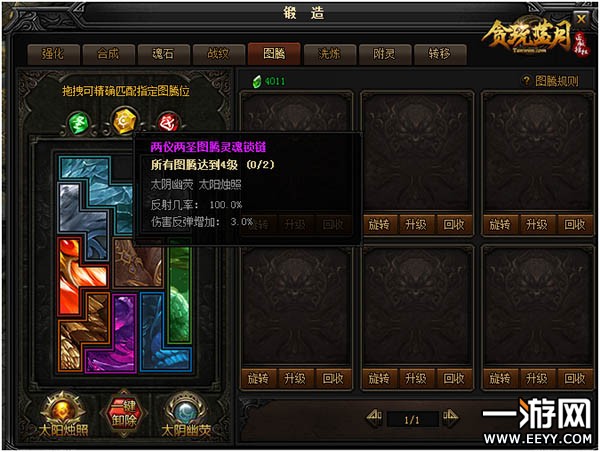The image size is (600, 452).
Task: Click 升级 on top-middle totem slot
Action: click(x=416, y=225)
